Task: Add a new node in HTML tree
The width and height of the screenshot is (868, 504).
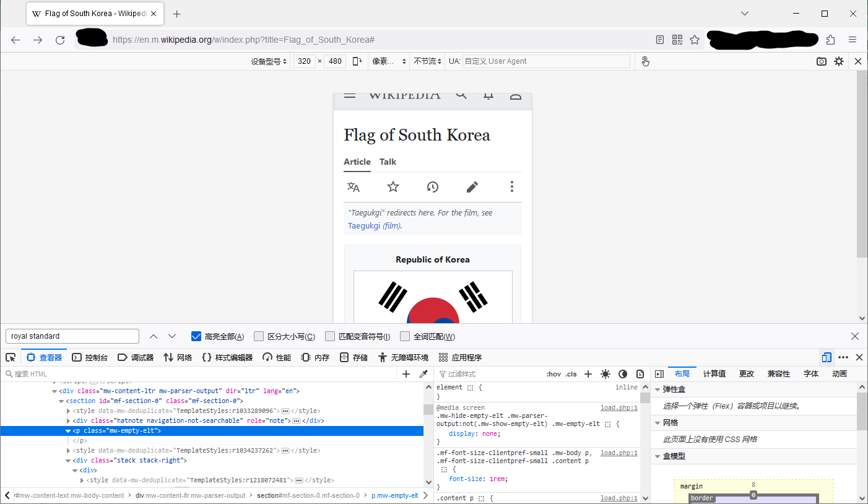Action: [406, 374]
